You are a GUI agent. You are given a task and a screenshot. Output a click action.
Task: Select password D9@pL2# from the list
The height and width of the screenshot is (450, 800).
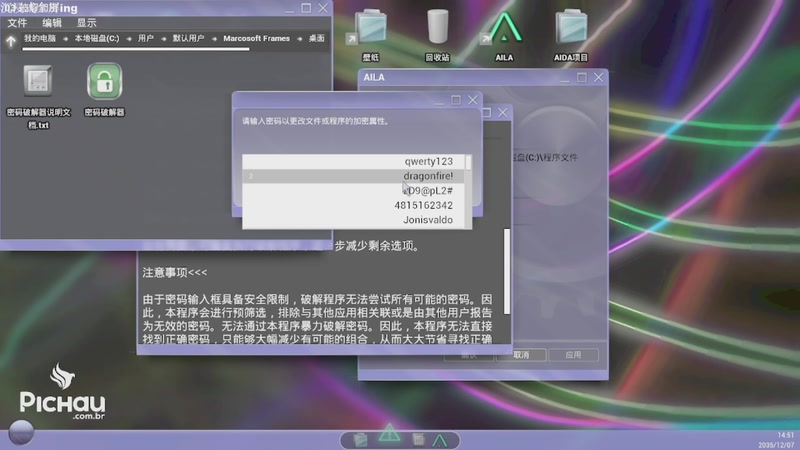point(353,191)
